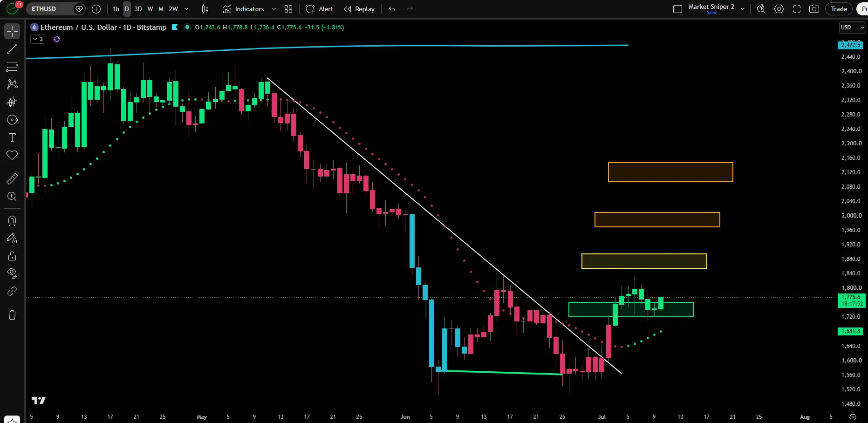Select the top orange target rectangle
This screenshot has width=868, height=423.
pyautogui.click(x=670, y=172)
